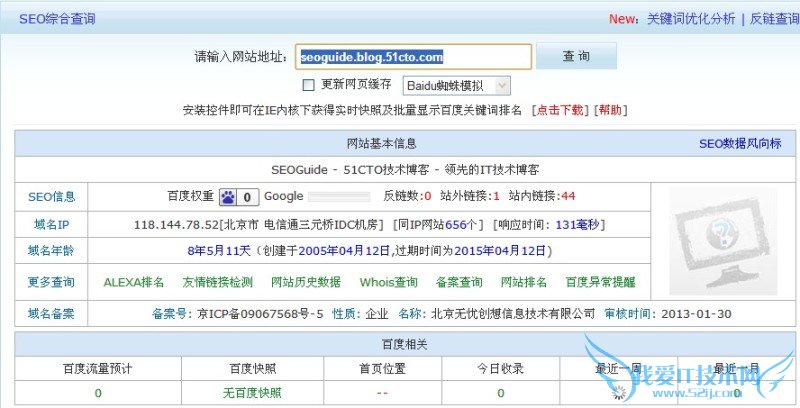Open 网站历史数据 query
800x408 pixels.
tap(306, 282)
